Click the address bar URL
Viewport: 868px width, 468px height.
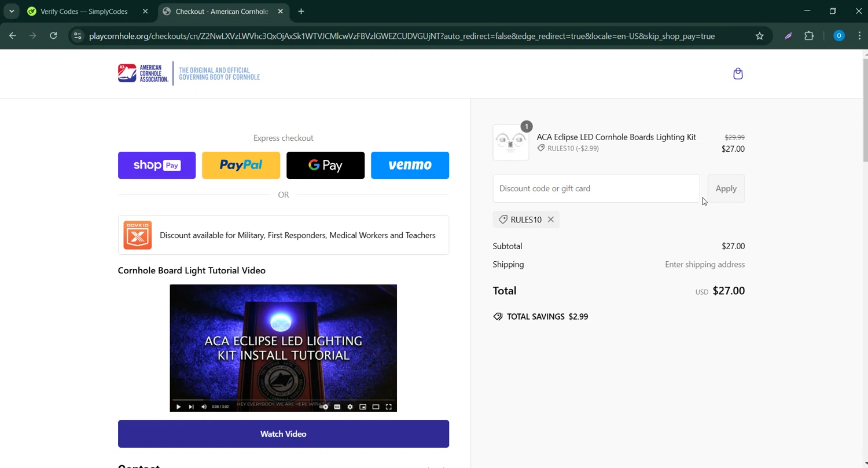402,36
